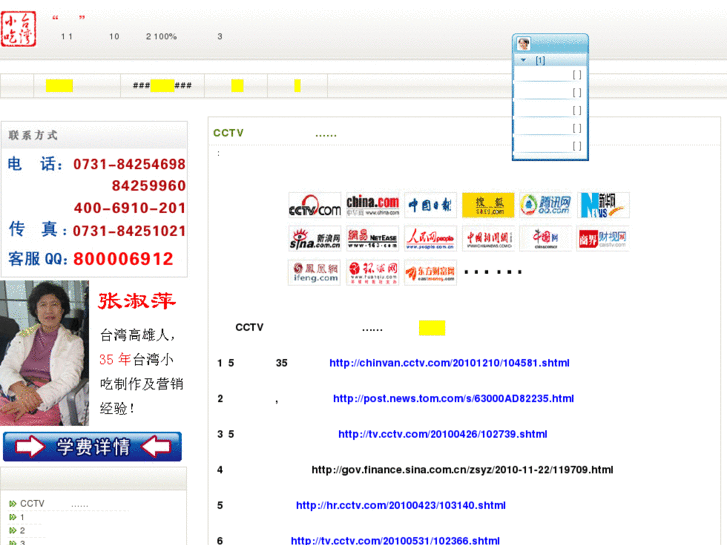The height and width of the screenshot is (545, 727).
Task: Open the CCTV.com media logo
Action: pos(315,205)
